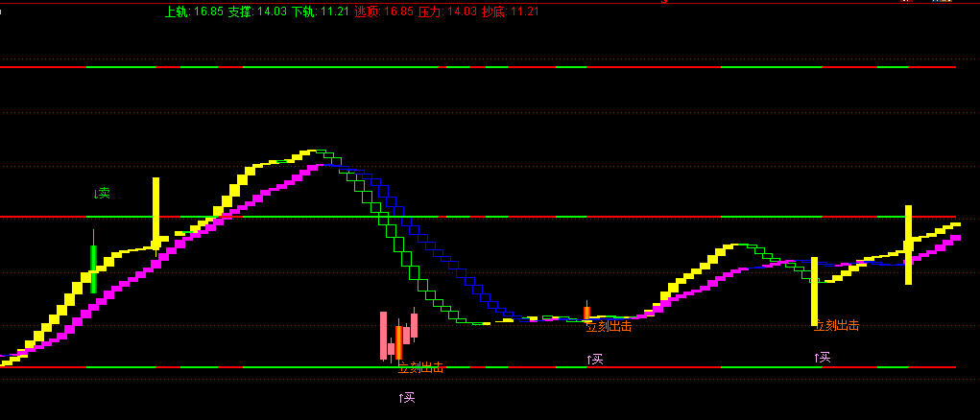Viewport: 980px width, 420px height.
Task: Click the red 逃顶: 16.85 label
Action: pos(383,12)
